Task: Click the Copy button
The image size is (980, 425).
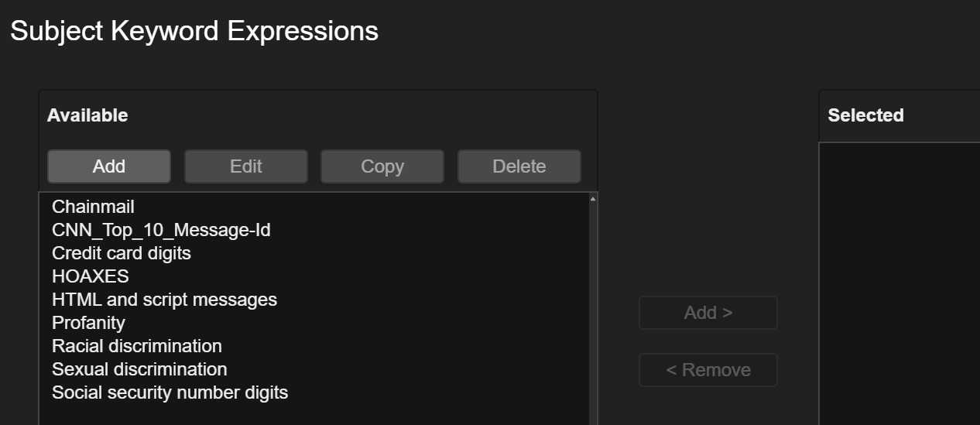Action: pyautogui.click(x=382, y=166)
